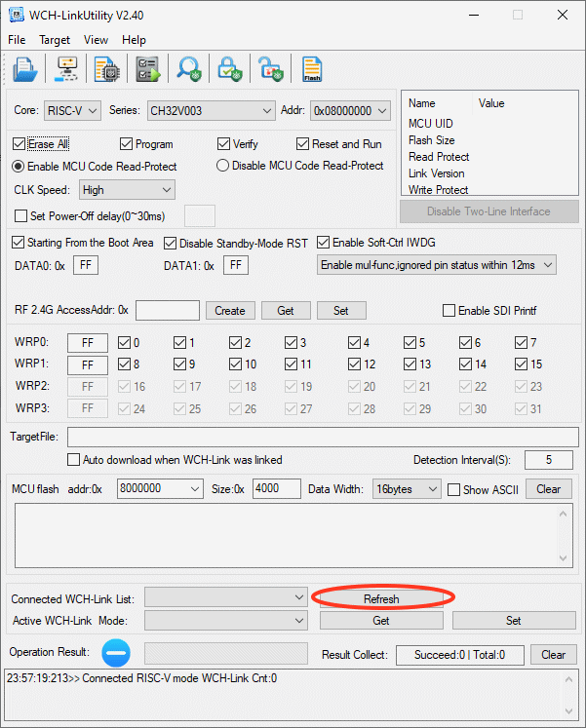586x728 pixels.
Task: Click the WRP0 value field
Action: 88,343
